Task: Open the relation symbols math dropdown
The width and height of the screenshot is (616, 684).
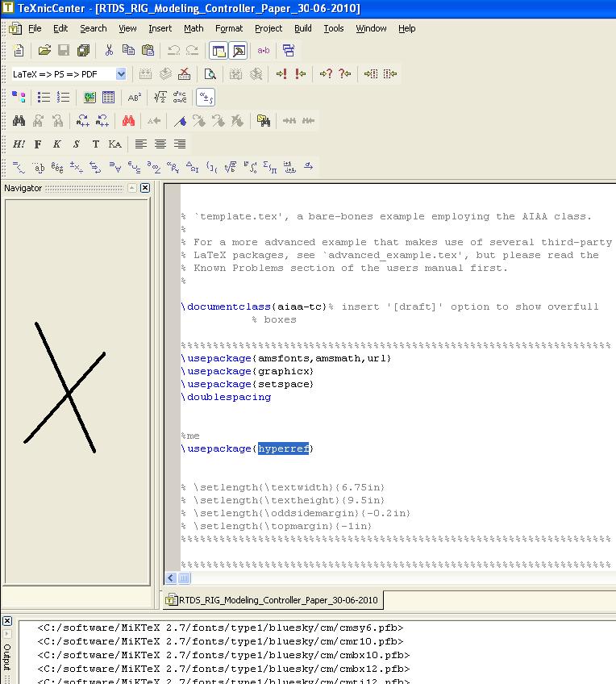Action: click(19, 167)
